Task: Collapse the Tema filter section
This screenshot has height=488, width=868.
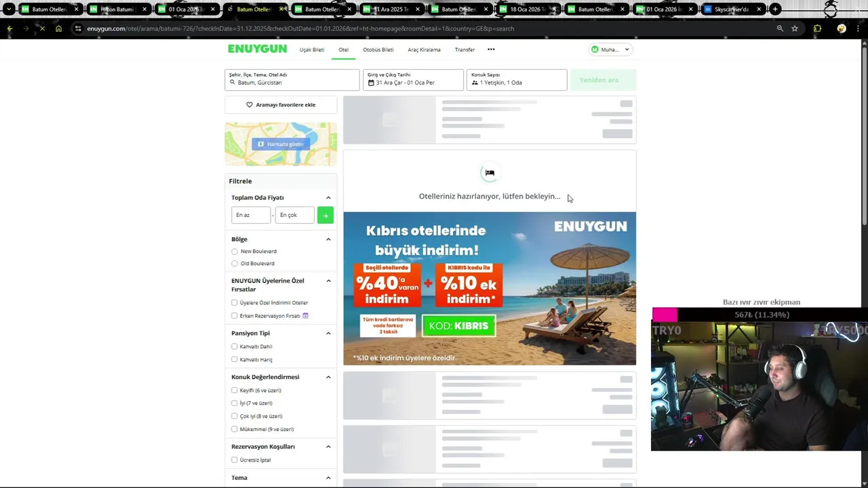Action: pyautogui.click(x=328, y=478)
